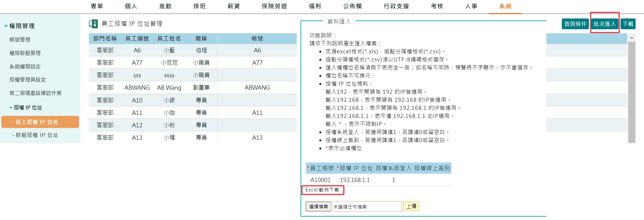Go to 帳號管理 in sidebar
The height and width of the screenshot is (220, 644).
point(20,40)
